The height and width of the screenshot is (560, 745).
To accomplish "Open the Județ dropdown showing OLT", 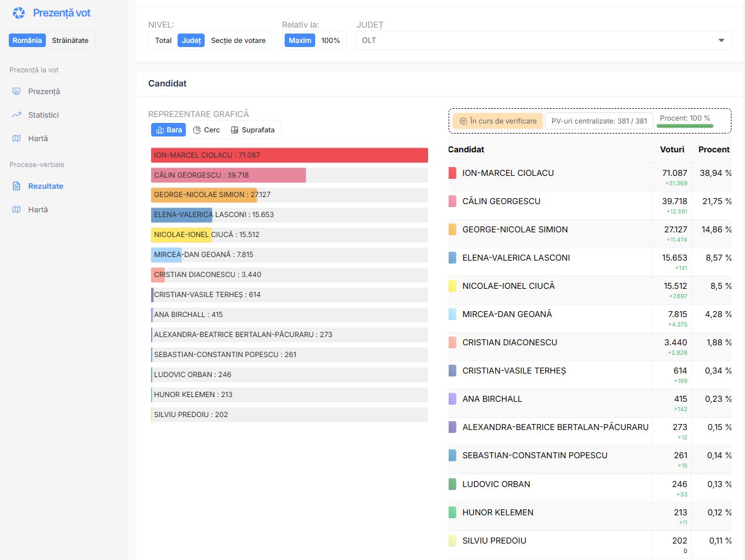I will (x=543, y=41).
